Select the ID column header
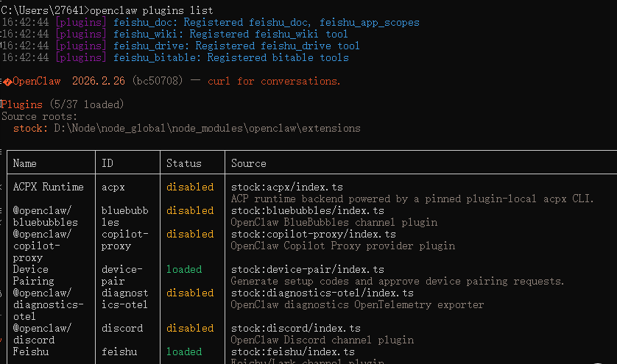The width and height of the screenshot is (617, 364). click(107, 163)
